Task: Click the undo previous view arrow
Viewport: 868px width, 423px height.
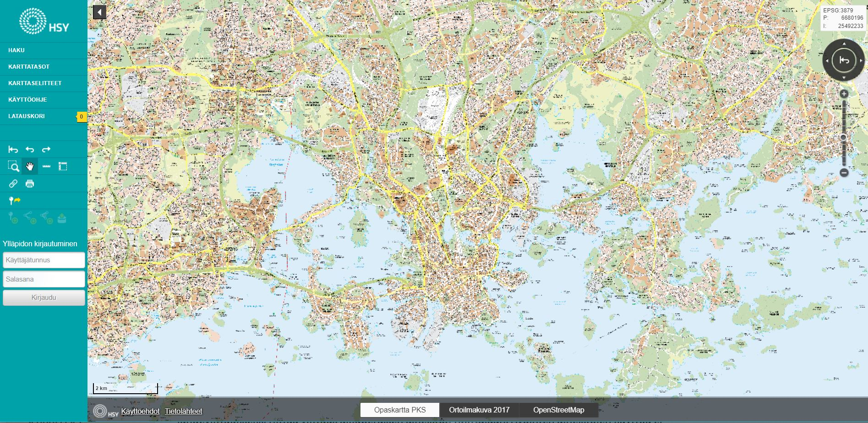Action: coord(30,149)
